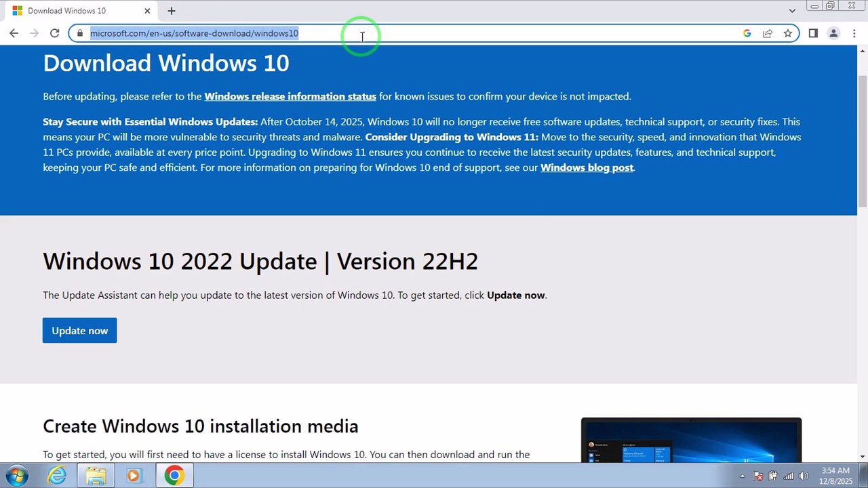
Task: Open the Windows Start menu
Action: (16, 476)
